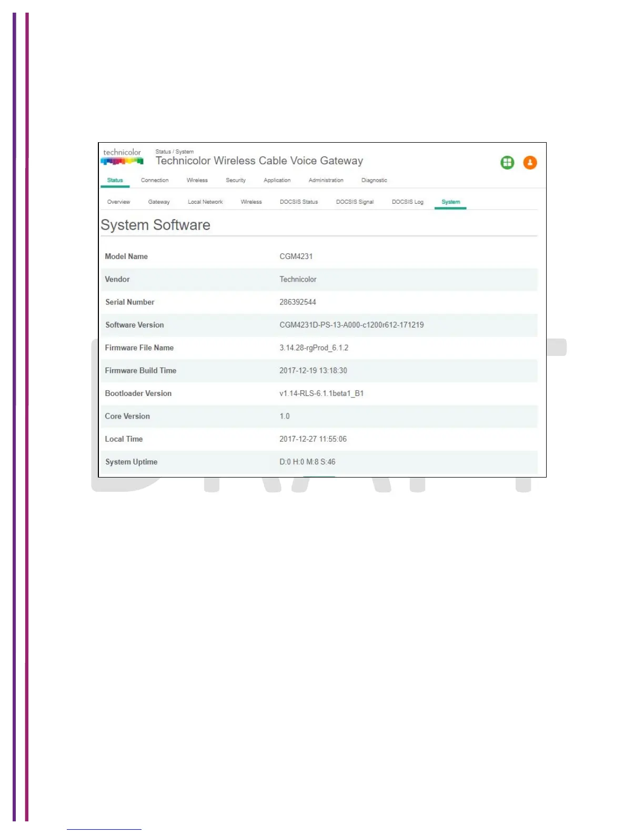Select the Technicolor vendor value

click(298, 279)
